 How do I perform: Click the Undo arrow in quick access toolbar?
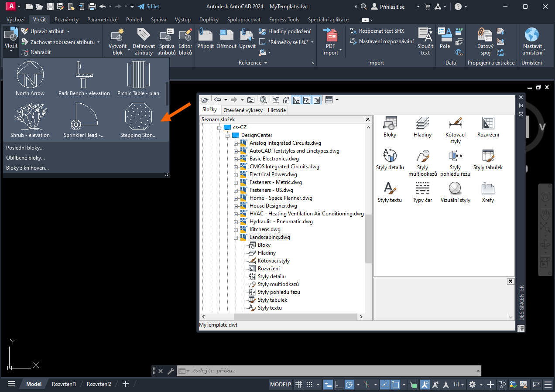click(x=103, y=7)
